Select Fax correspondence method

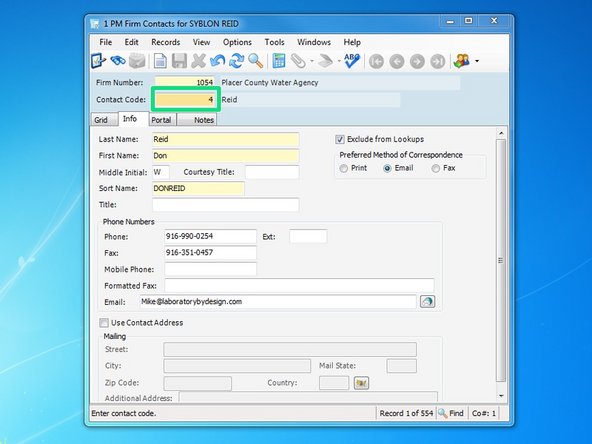click(436, 168)
